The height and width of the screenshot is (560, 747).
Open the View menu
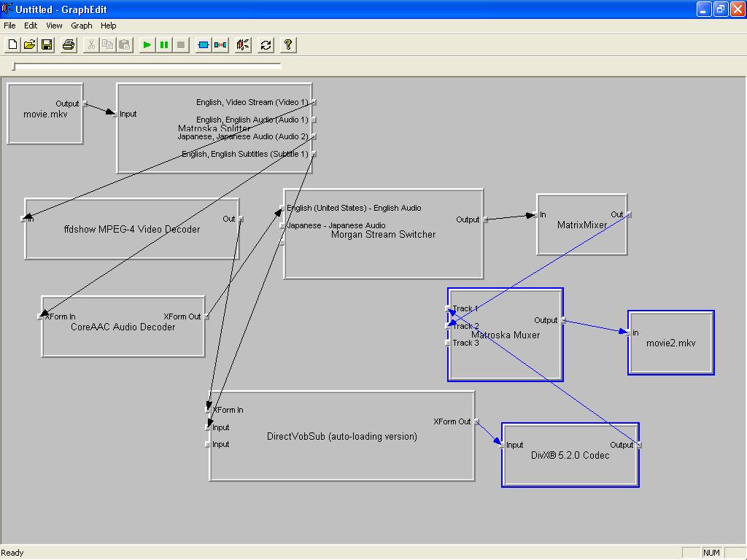[54, 26]
